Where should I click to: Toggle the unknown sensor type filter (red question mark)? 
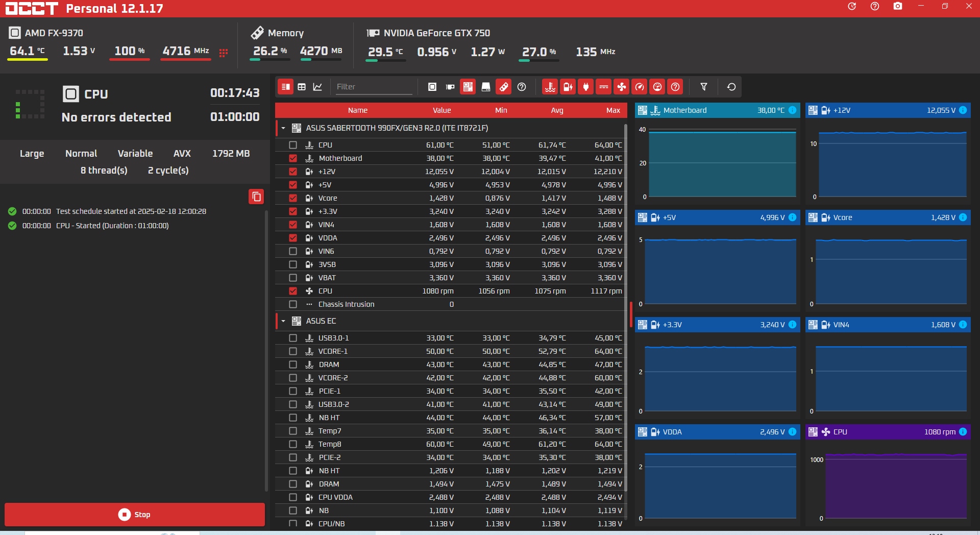coord(675,87)
